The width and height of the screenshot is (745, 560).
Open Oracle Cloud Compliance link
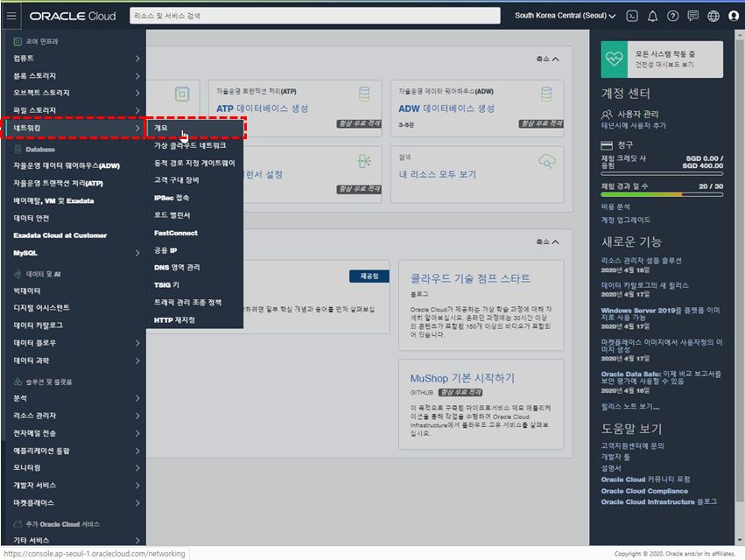tap(644, 491)
